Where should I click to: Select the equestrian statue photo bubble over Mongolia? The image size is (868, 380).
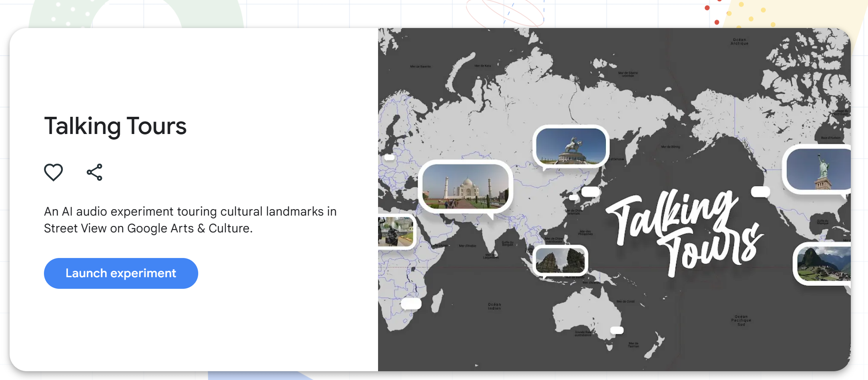click(571, 146)
